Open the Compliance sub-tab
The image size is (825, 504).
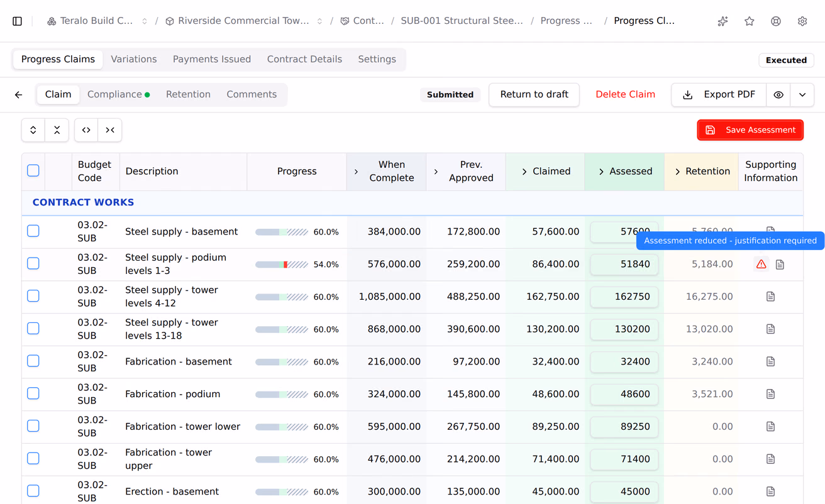(x=119, y=94)
